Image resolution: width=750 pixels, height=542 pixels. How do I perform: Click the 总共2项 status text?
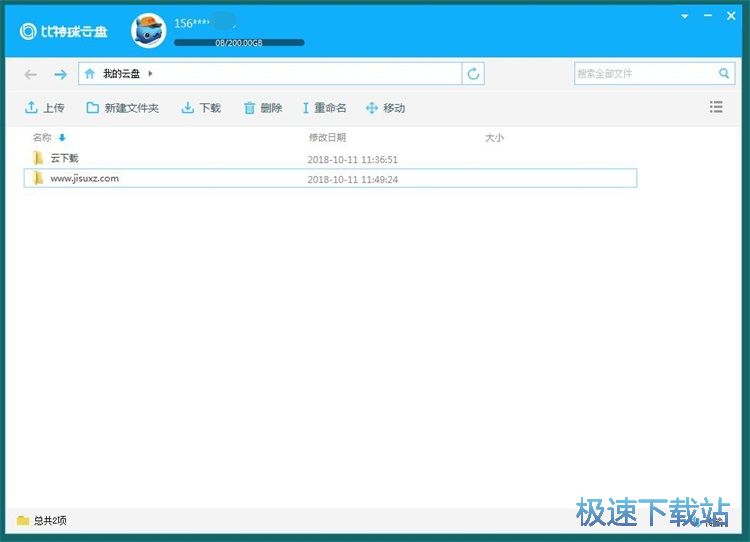(50, 520)
